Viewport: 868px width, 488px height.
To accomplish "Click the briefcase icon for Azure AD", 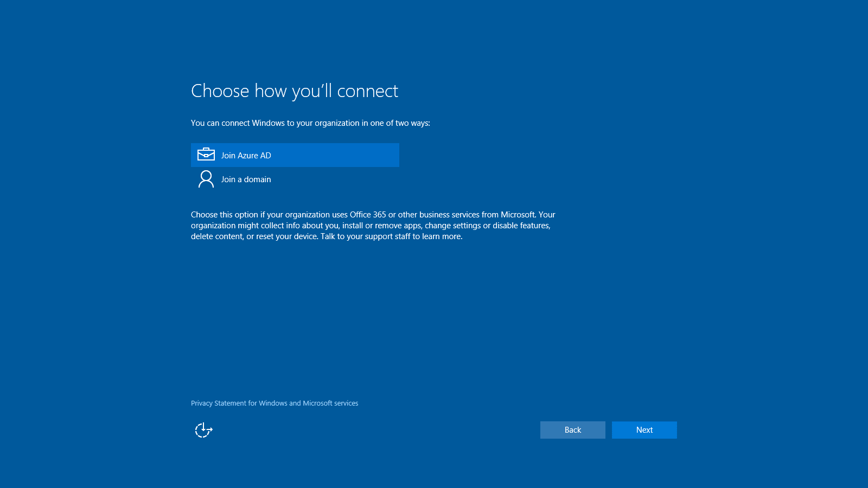I will click(x=206, y=155).
